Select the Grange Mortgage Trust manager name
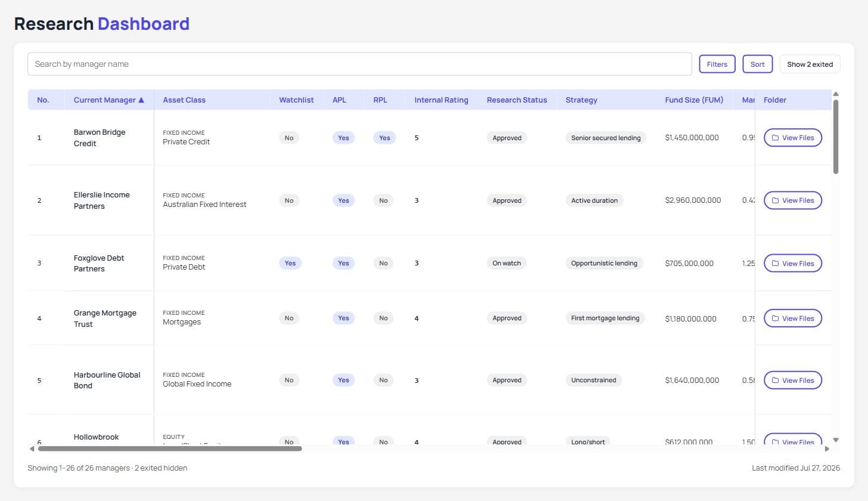Image resolution: width=868 pixels, height=501 pixels. (105, 318)
